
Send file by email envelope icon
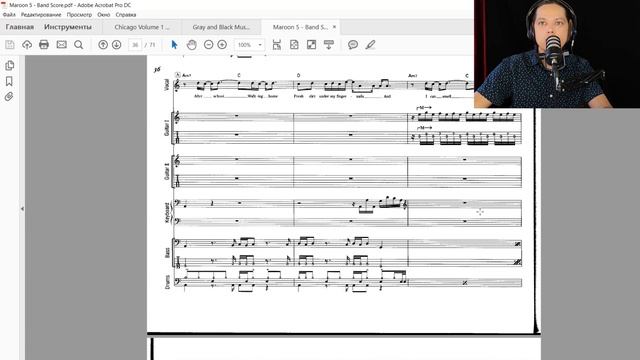click(x=62, y=44)
